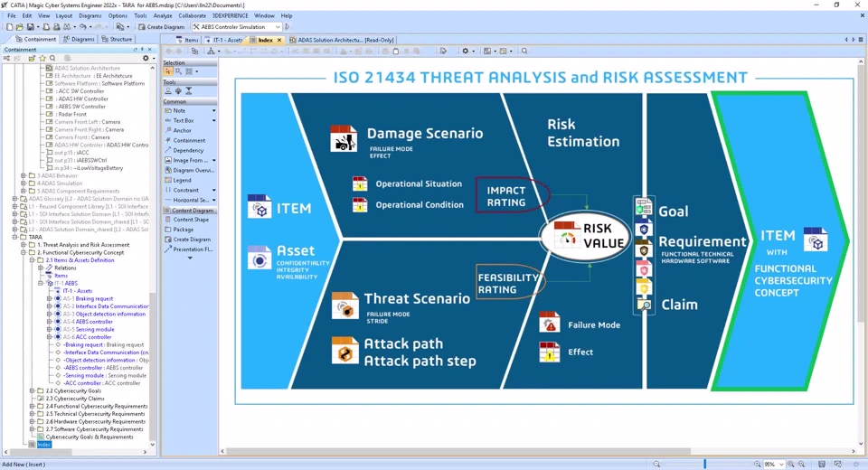Screen dimensions: 868x470
Task: Click the ITEM block icon in the diagram
Action: (259, 206)
